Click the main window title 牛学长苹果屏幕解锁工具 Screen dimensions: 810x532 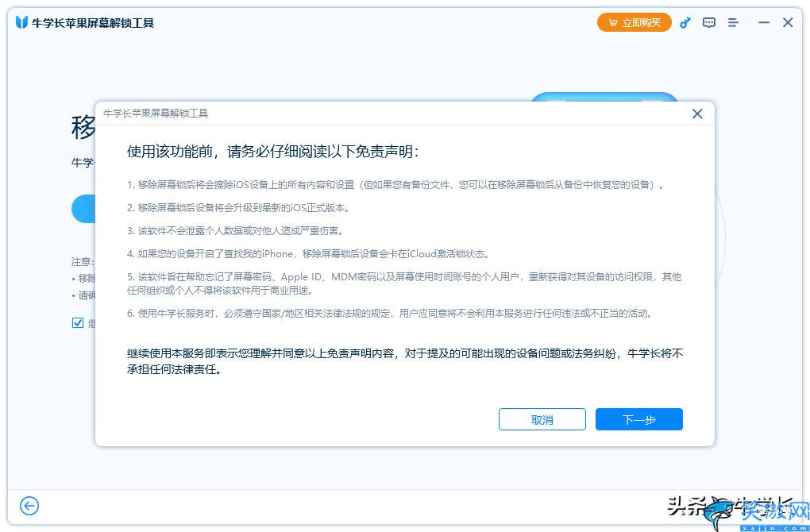click(x=93, y=23)
